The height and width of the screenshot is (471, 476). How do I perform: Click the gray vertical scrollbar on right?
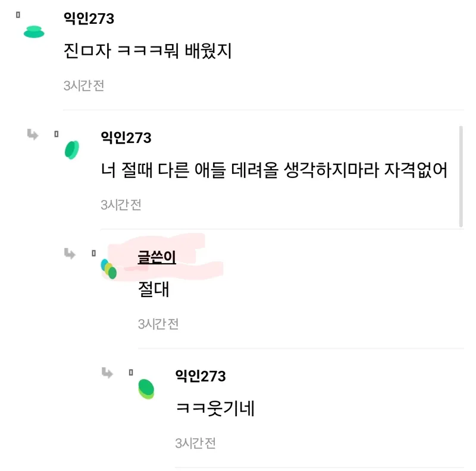click(461, 176)
